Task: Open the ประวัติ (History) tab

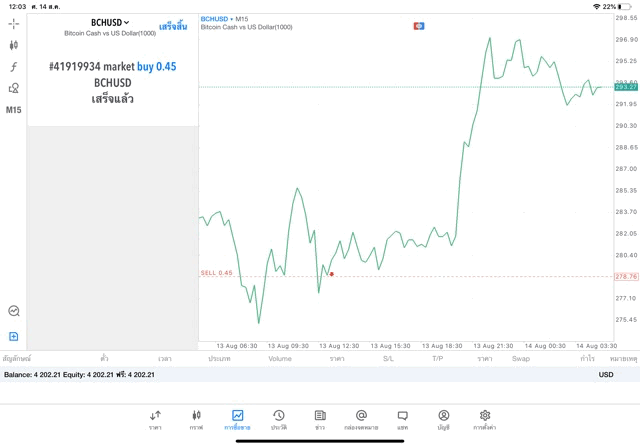Action: (278, 418)
